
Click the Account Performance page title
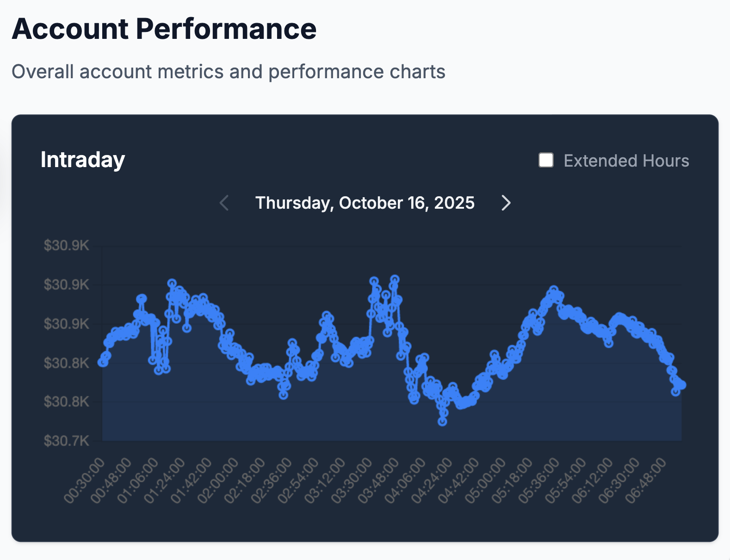(164, 29)
